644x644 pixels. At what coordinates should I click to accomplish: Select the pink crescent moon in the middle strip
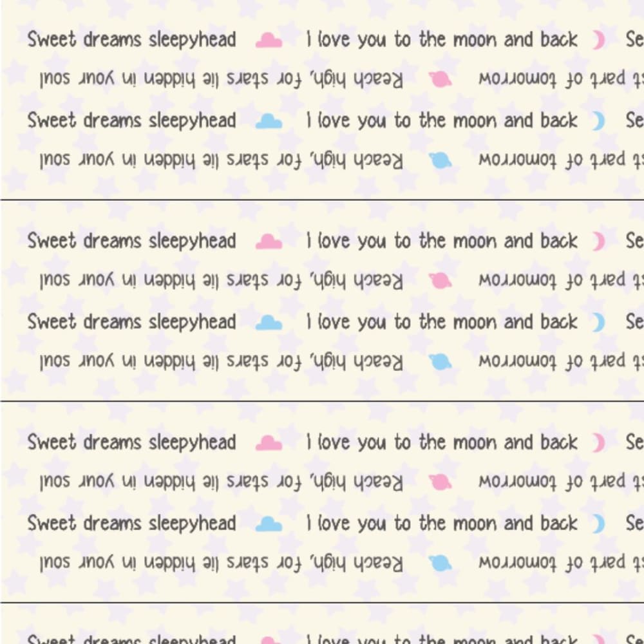click(x=599, y=242)
